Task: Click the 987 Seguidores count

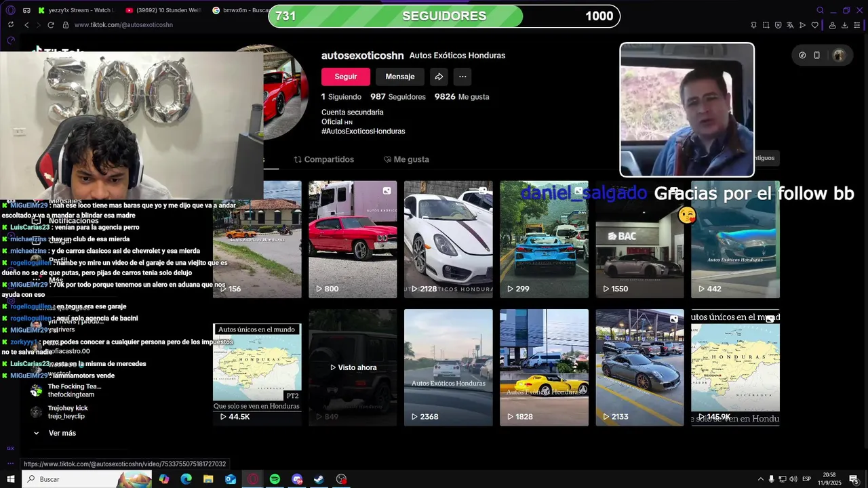Action: 398,97
